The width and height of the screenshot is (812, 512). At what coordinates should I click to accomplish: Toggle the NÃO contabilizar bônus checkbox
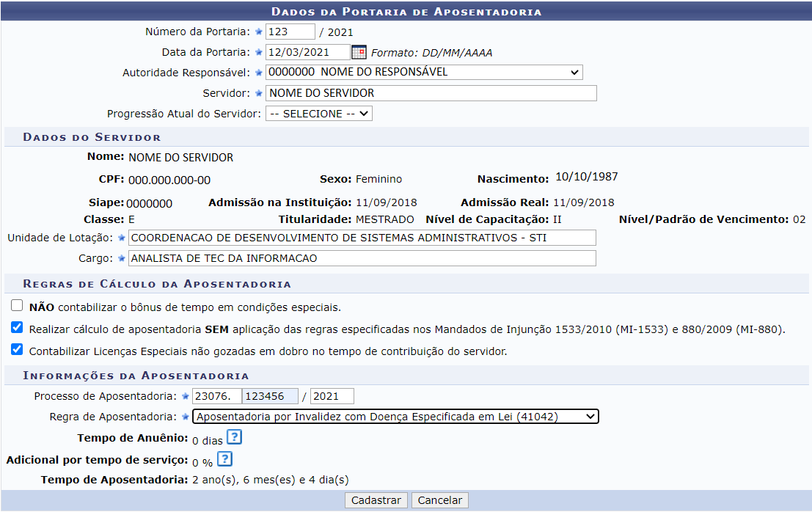coord(17,305)
